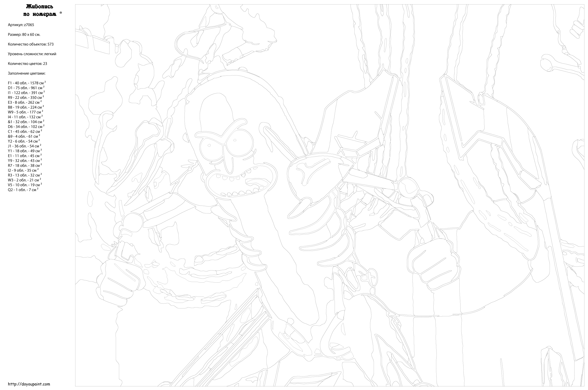588x390 pixels.
Task: Select the Y2 color entry, 6 обл.
Action: [24, 141]
